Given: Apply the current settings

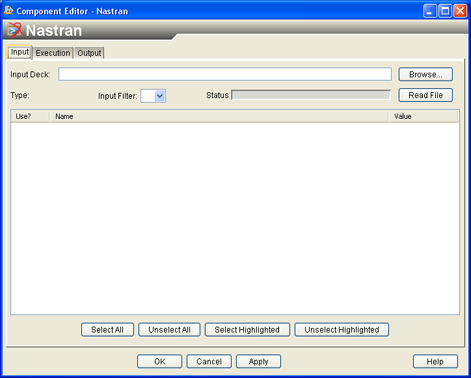Looking at the screenshot, I should (258, 361).
